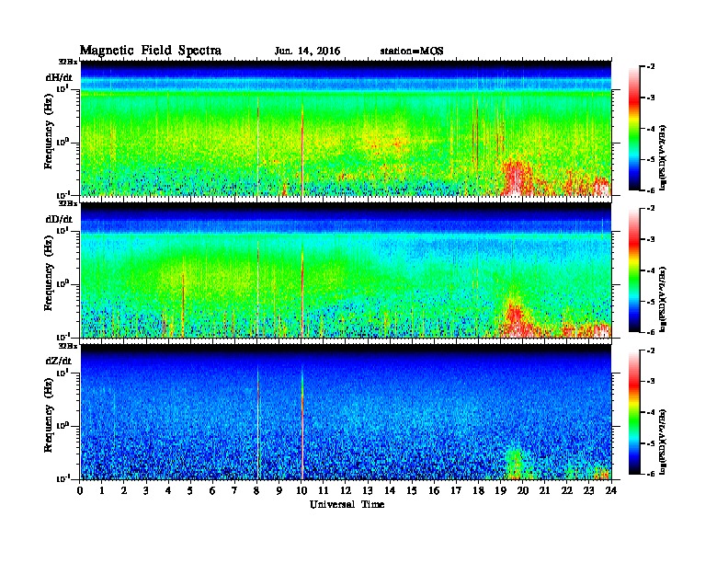728x563 pixels.
Task: Click the dH/dt panel label
Action: click(x=59, y=77)
